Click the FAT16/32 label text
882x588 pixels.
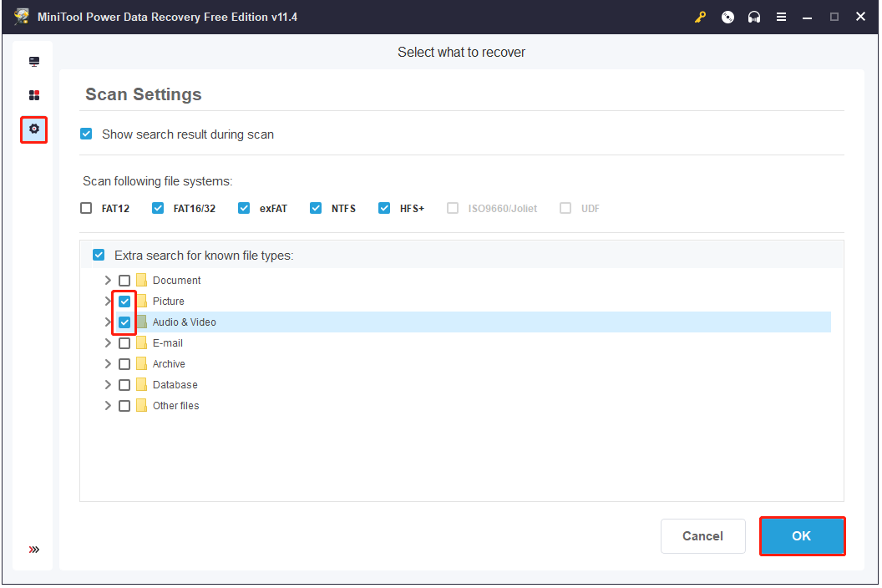(194, 208)
